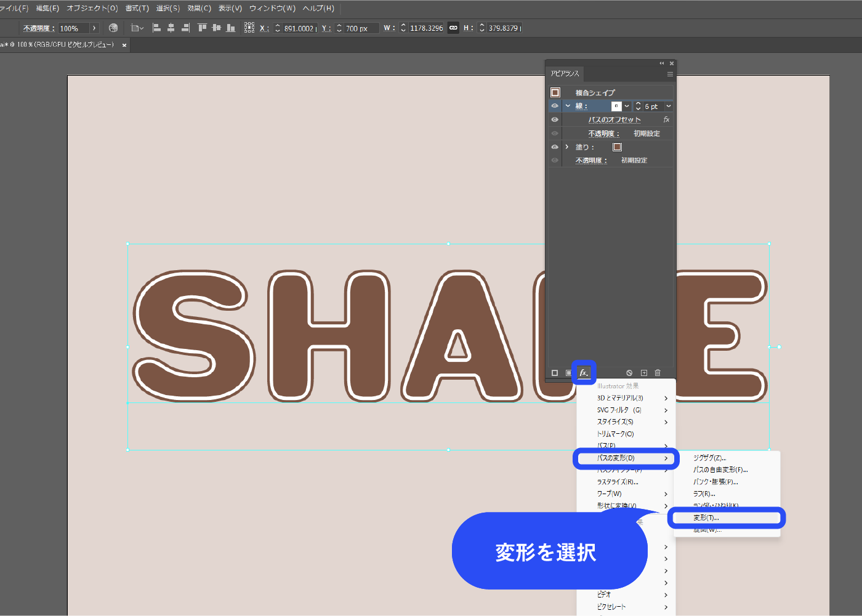
Task: Open the Appearance panel hamburger menu
Action: point(670,74)
